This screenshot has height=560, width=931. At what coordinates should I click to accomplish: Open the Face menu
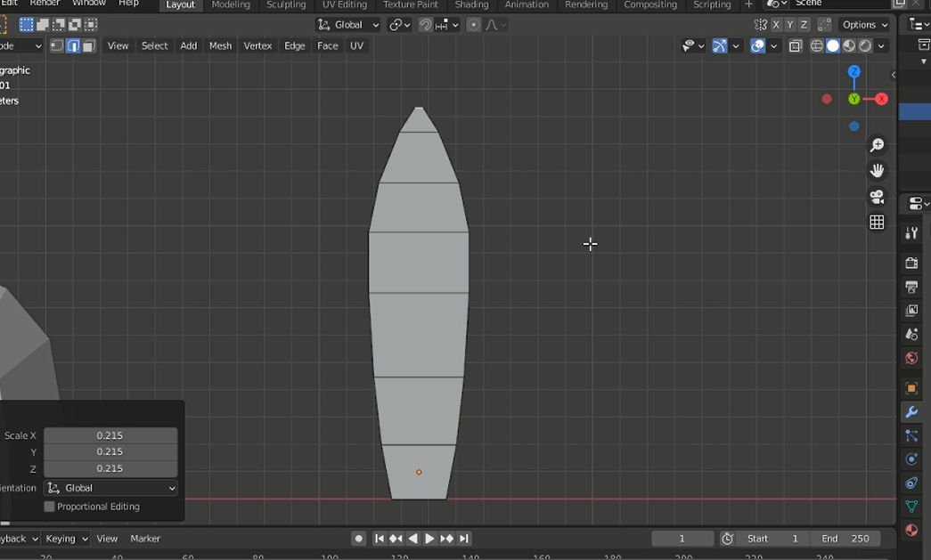(327, 45)
